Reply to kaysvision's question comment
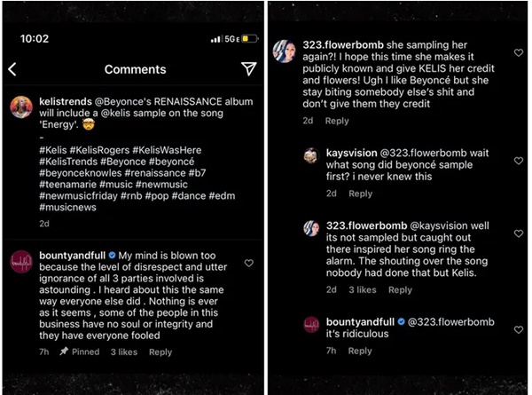The height and width of the screenshot is (395, 532). (x=361, y=194)
